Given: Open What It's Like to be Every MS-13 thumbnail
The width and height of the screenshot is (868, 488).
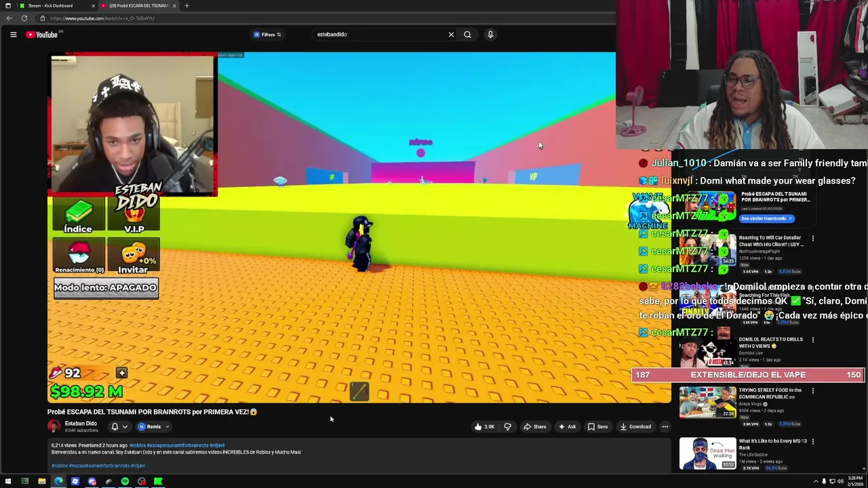Looking at the screenshot, I should point(707,453).
